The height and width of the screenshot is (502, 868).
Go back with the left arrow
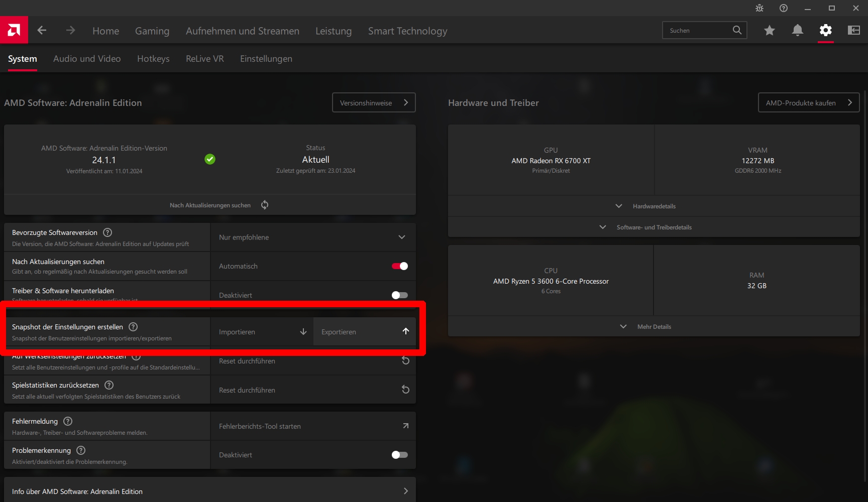click(42, 30)
